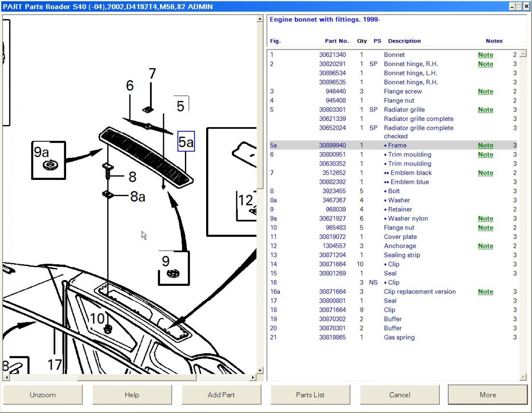Select the Cover plate row
532x413 pixels.
(394, 237)
